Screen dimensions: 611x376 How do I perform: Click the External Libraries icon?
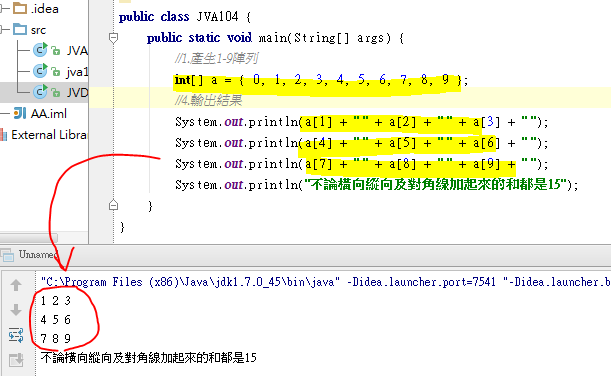pos(4,135)
